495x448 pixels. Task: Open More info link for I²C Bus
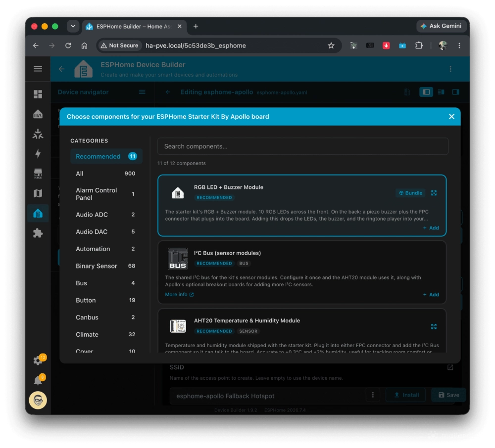179,294
